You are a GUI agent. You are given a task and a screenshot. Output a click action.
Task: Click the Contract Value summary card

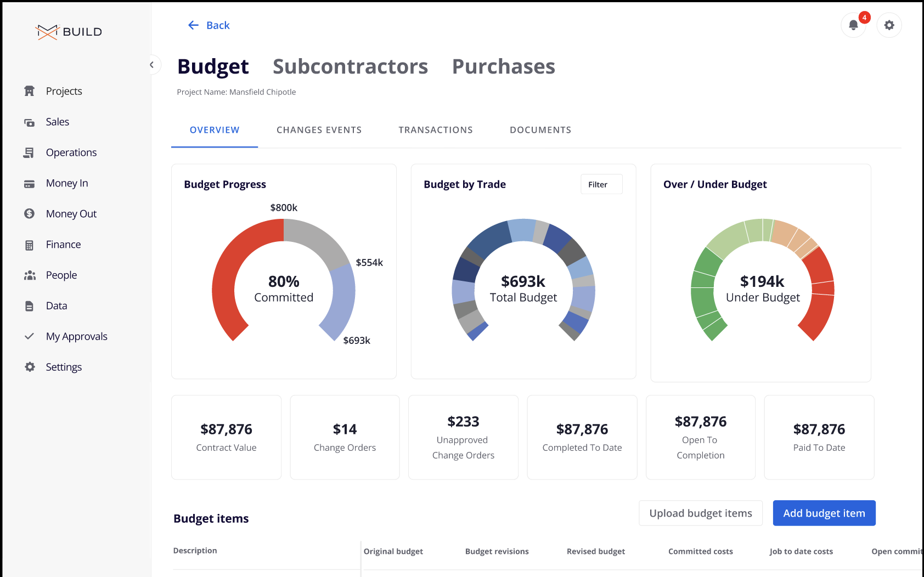pos(226,437)
